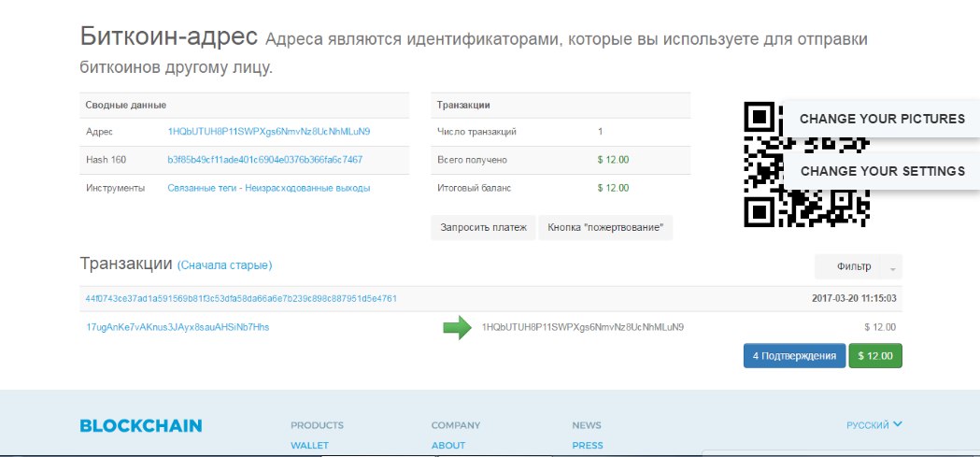Click the BLOCKCHAIN footer logo

(140, 426)
